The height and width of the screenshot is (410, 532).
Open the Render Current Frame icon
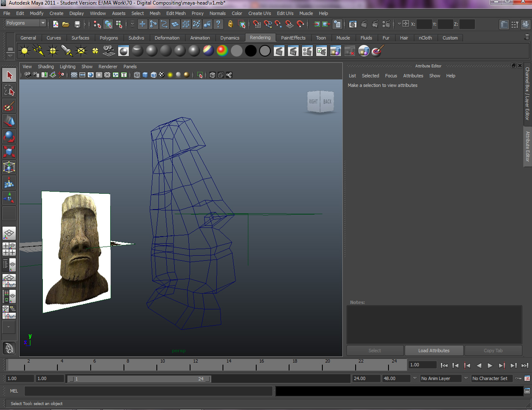(364, 24)
